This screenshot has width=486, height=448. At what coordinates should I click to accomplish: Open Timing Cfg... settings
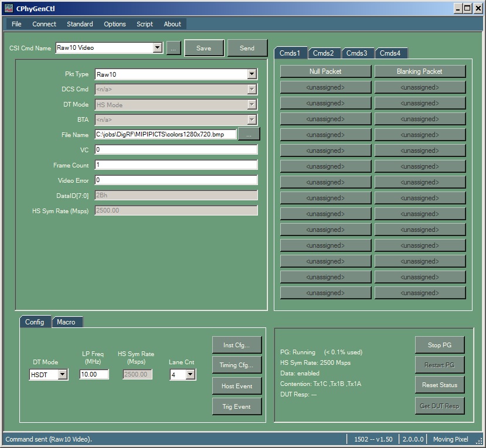237,365
